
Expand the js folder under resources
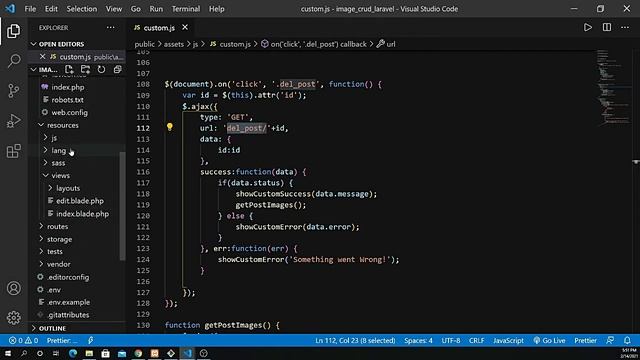[54, 138]
